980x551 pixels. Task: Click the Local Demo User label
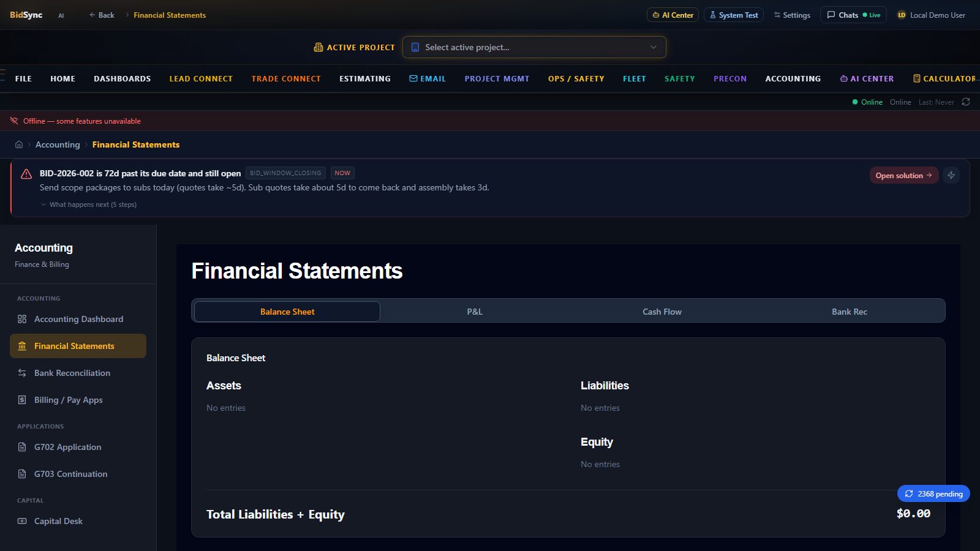938,15
